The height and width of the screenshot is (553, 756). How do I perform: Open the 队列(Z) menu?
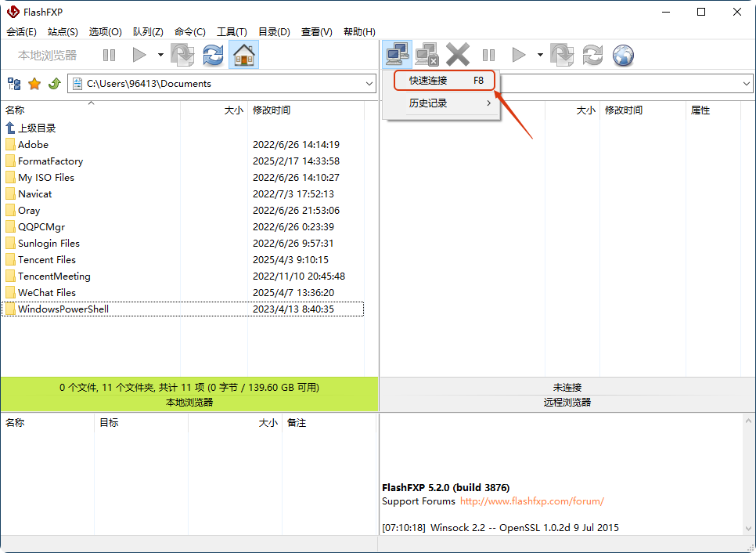pyautogui.click(x=148, y=32)
